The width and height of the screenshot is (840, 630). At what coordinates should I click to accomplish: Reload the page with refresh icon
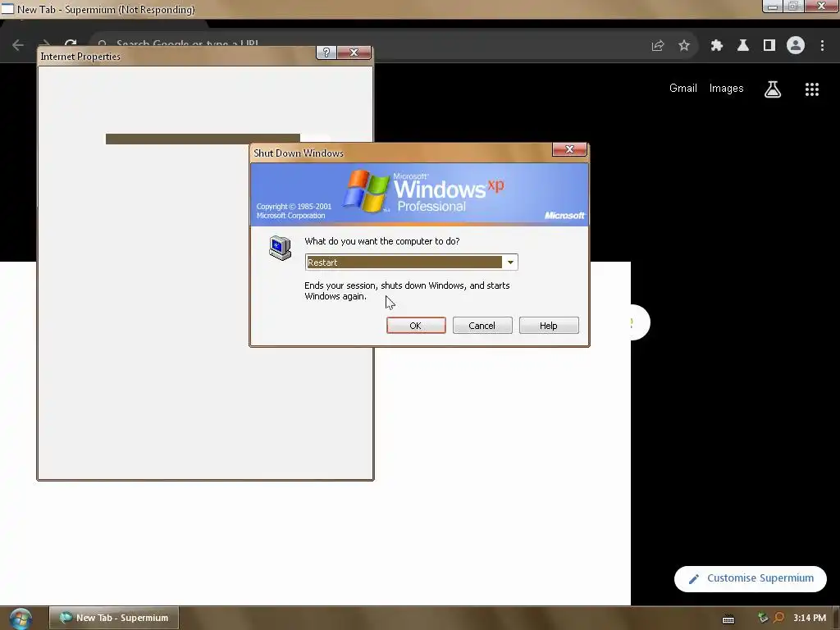point(71,43)
